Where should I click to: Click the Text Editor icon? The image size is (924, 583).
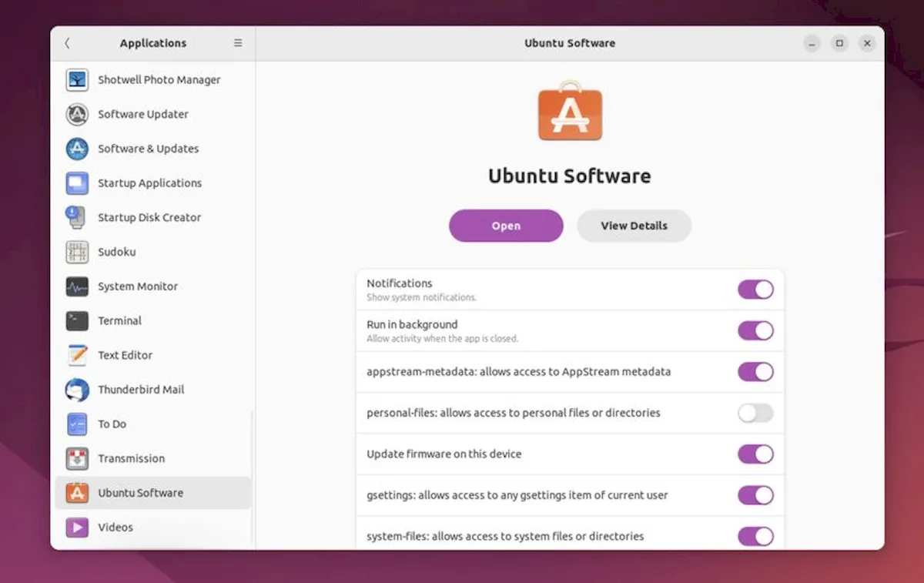click(77, 355)
